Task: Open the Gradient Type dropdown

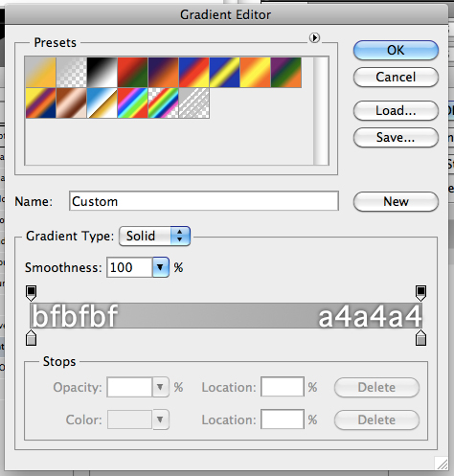Action: [x=154, y=236]
